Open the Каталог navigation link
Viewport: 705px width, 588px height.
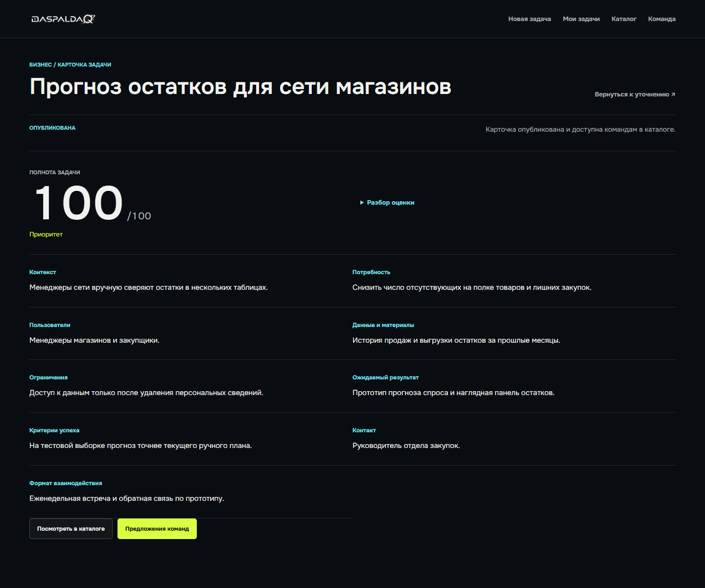point(624,19)
